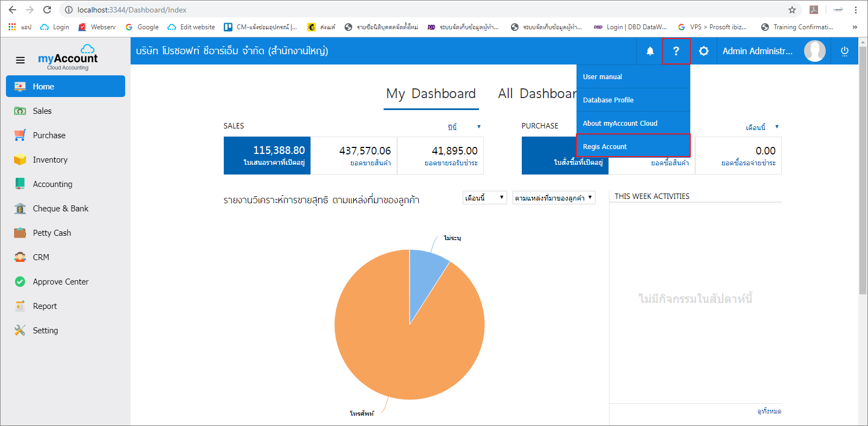
Task: Click the Report document icon
Action: (20, 306)
